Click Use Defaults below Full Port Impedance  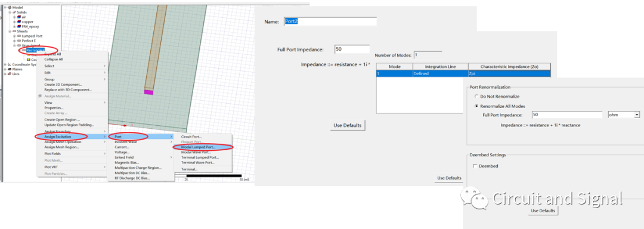tap(348, 125)
